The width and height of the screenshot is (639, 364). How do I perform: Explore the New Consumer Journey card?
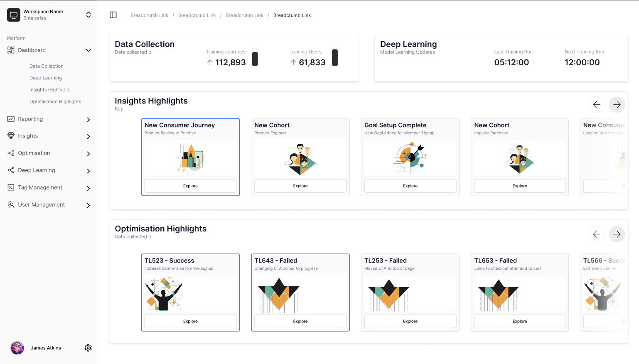coord(190,186)
